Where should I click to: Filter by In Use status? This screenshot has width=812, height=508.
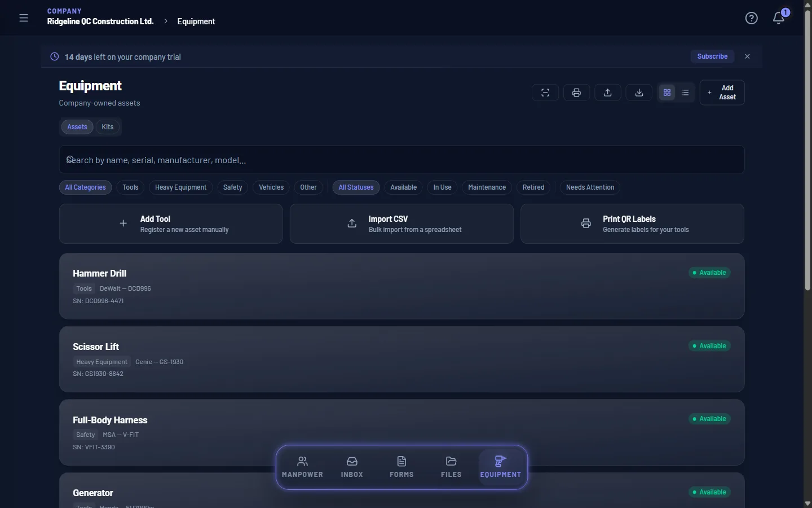(443, 187)
